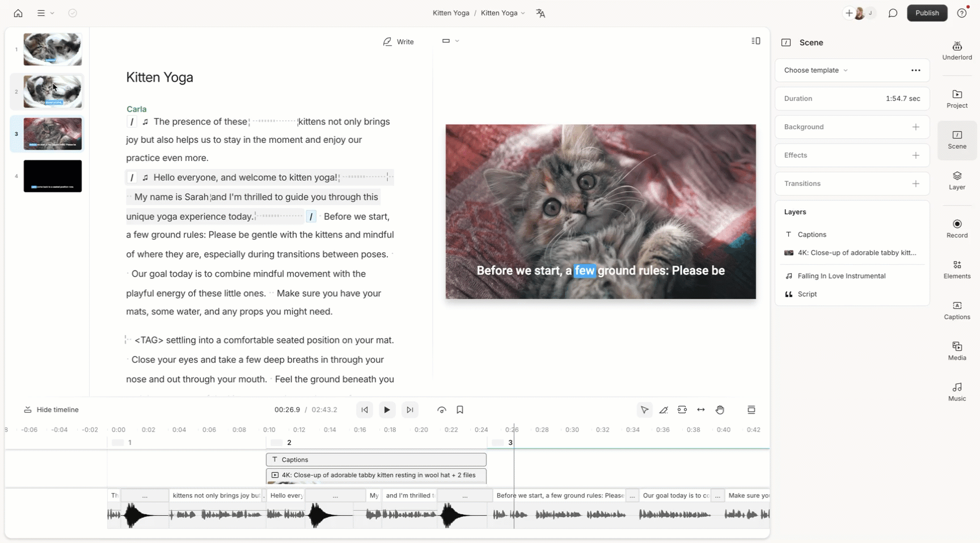The image size is (980, 543).
Task: Select the arrow selection tool
Action: 644,410
